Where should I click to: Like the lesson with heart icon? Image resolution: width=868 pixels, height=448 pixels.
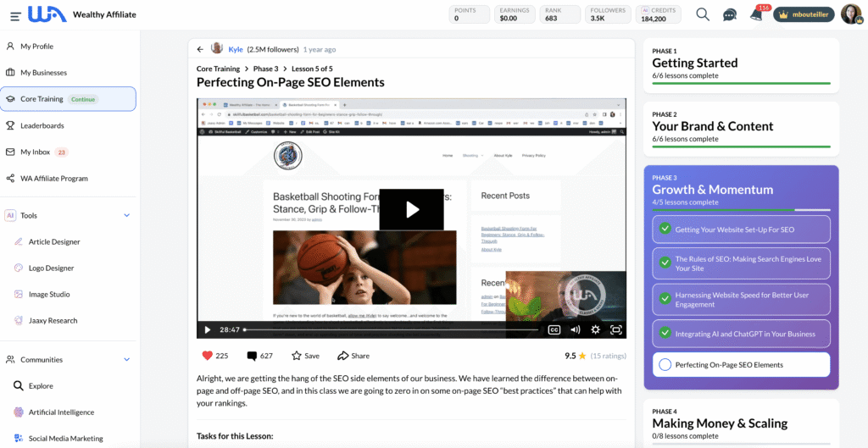coord(208,356)
